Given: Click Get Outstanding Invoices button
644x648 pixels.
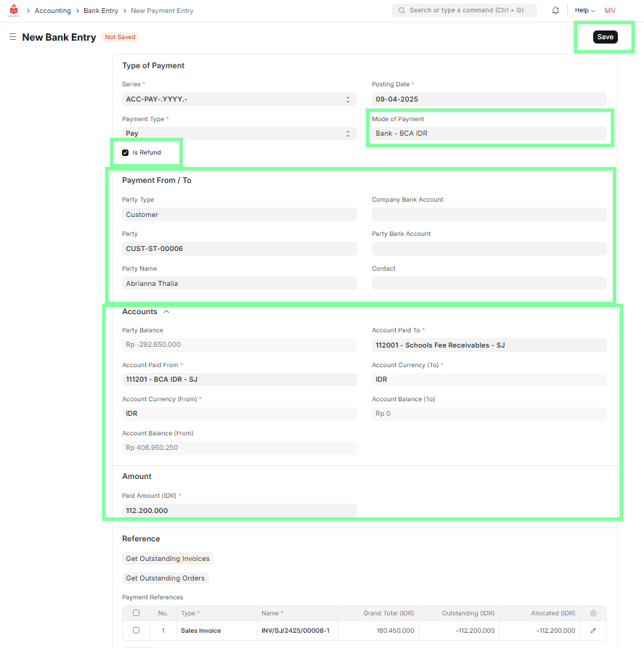Looking at the screenshot, I should pos(168,559).
